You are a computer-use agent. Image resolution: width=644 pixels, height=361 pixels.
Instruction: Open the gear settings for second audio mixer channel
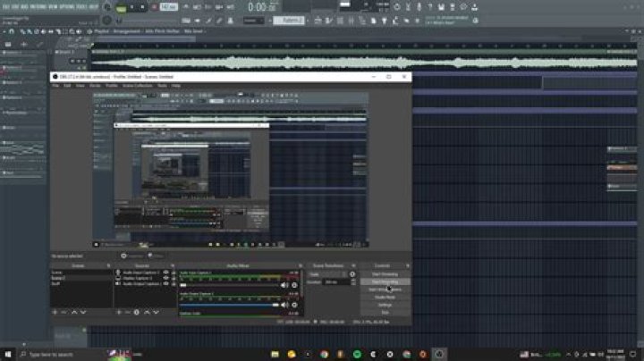tap(295, 305)
